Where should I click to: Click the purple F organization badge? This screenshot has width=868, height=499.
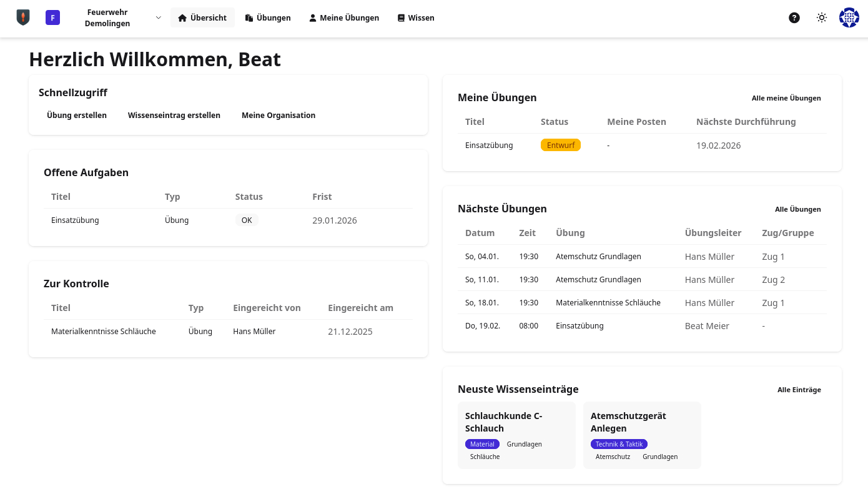[x=52, y=17]
